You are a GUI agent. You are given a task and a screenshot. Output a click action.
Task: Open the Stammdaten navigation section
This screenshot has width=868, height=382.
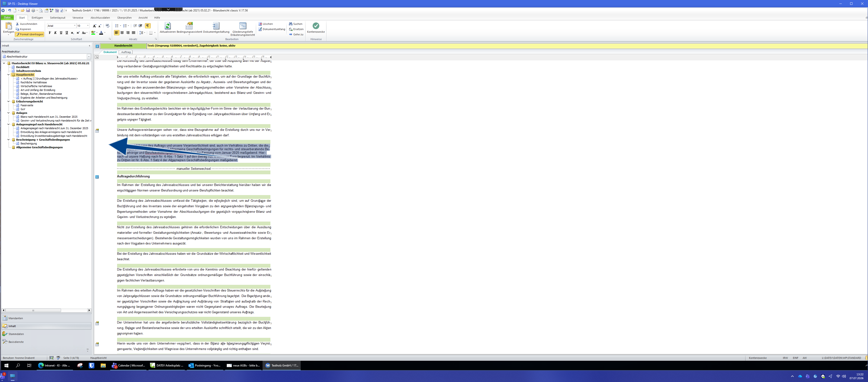click(x=46, y=334)
